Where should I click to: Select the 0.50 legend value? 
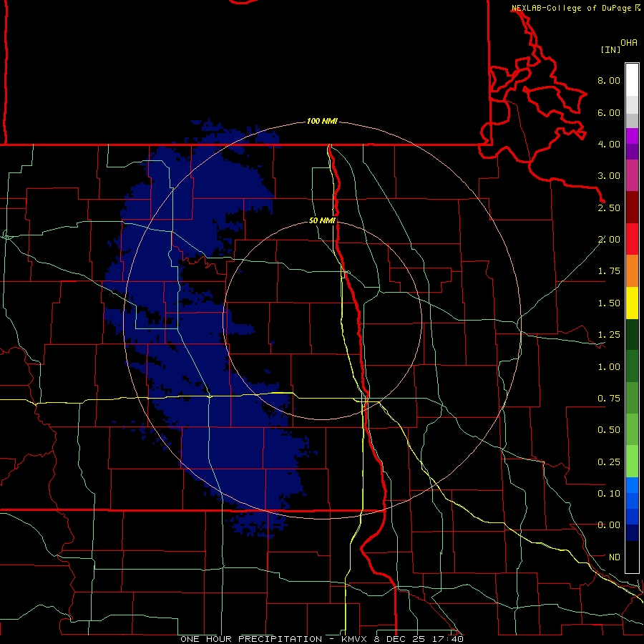[609, 430]
